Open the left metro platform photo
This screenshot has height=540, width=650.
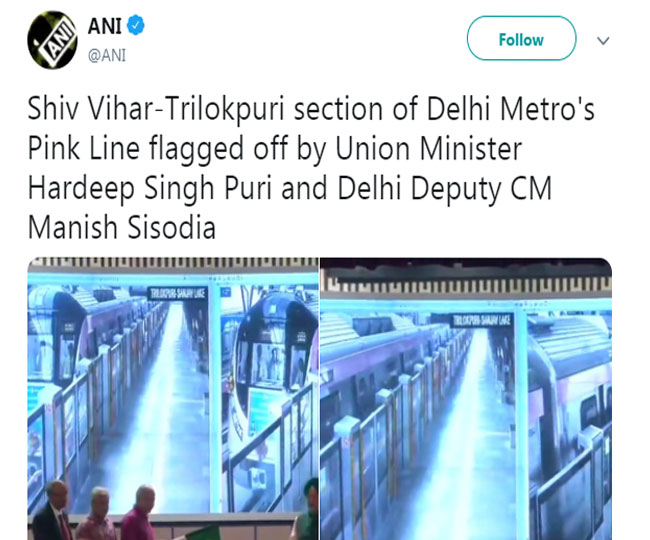173,398
